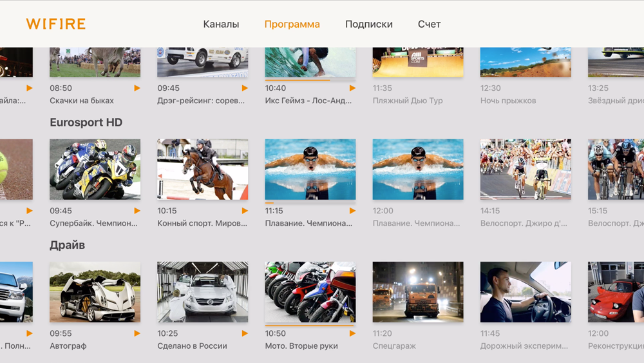Image resolution: width=644 pixels, height=363 pixels.
Task: Open the horse jumping thumbnail
Action: [x=202, y=170]
